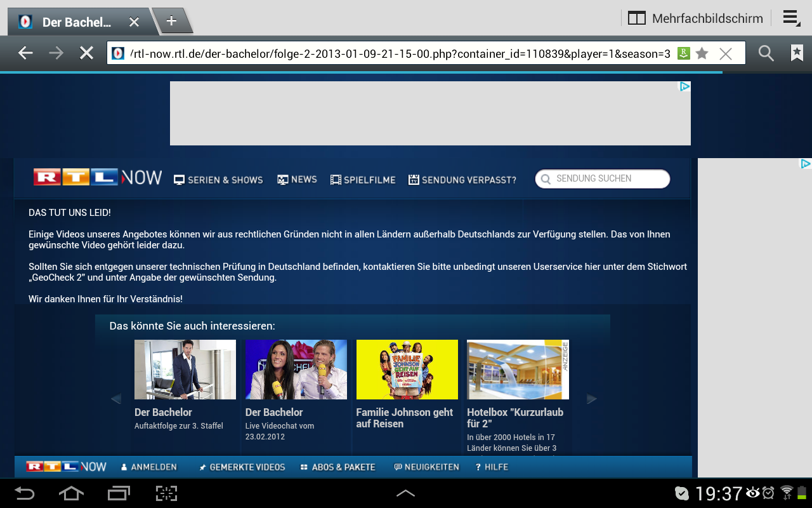Screen dimensions: 812x508
Task: Tap the Wi-Fi status icon
Action: 787,493
